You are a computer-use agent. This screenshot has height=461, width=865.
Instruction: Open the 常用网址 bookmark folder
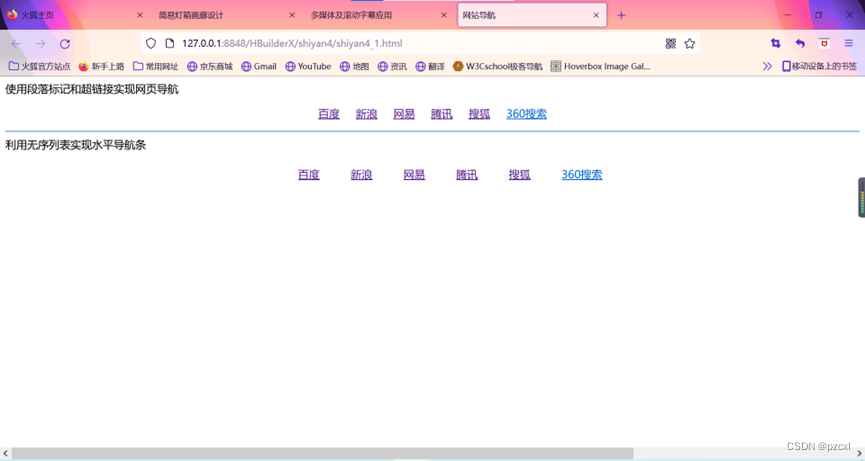[156, 66]
